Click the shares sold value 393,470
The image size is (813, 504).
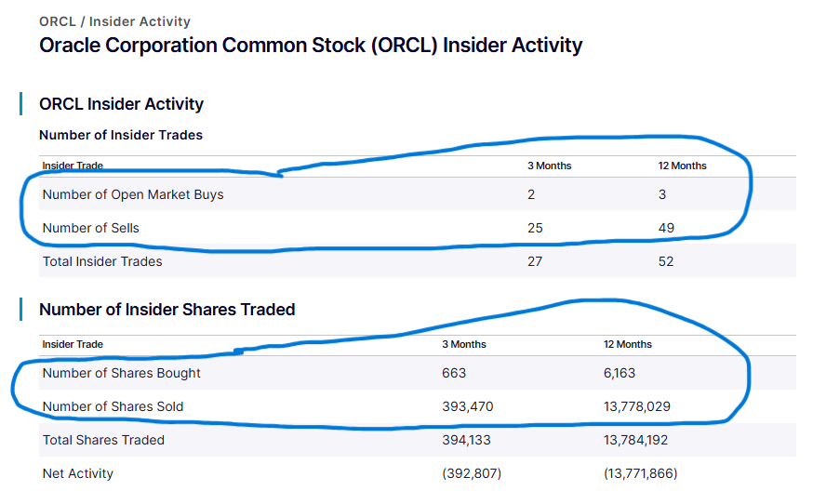tap(467, 406)
